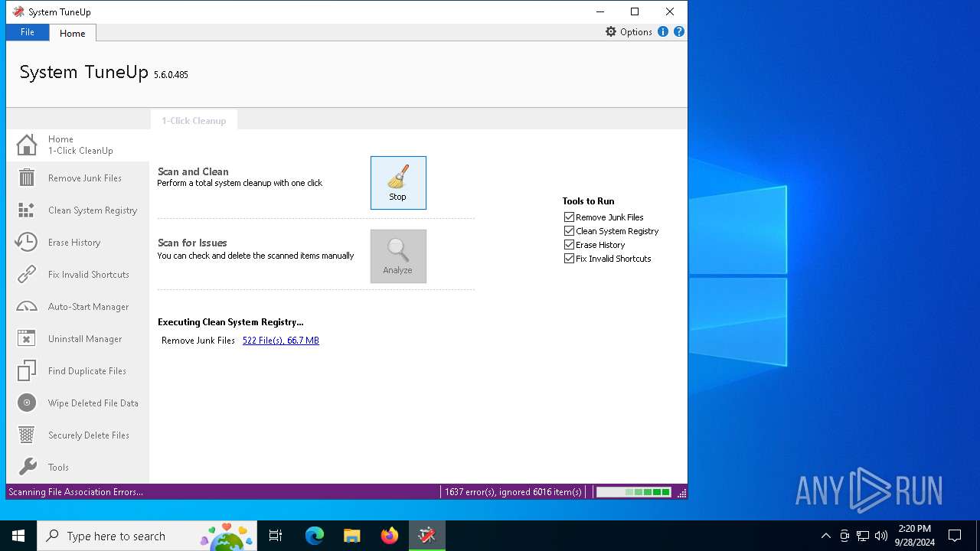Show hidden system tray icons
Viewport: 980px width, 551px height.
click(825, 536)
